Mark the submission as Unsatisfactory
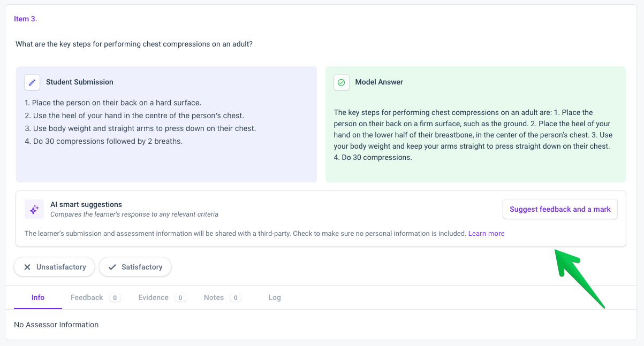Viewport: 644px width, 346px height. pyautogui.click(x=54, y=267)
